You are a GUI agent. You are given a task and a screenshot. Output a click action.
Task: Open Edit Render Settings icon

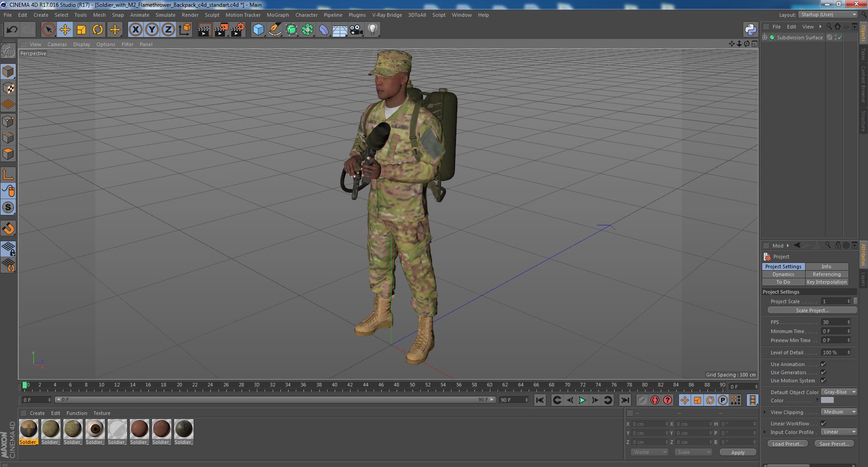click(237, 30)
